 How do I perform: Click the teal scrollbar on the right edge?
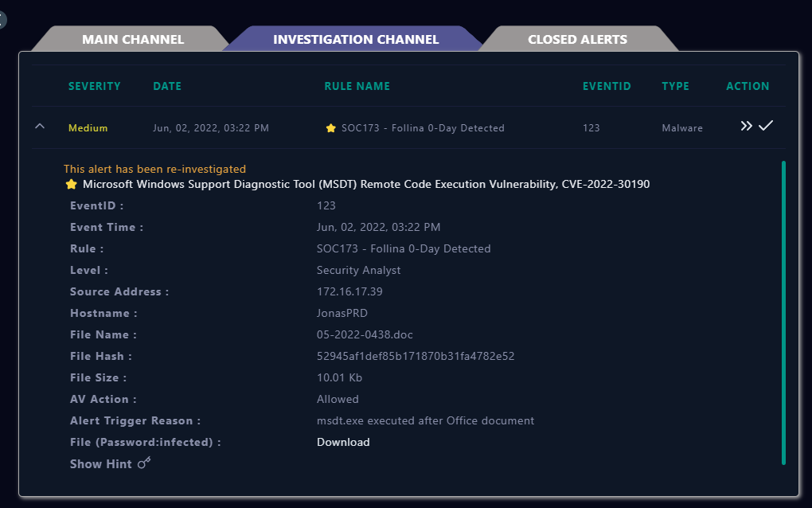pos(784,311)
